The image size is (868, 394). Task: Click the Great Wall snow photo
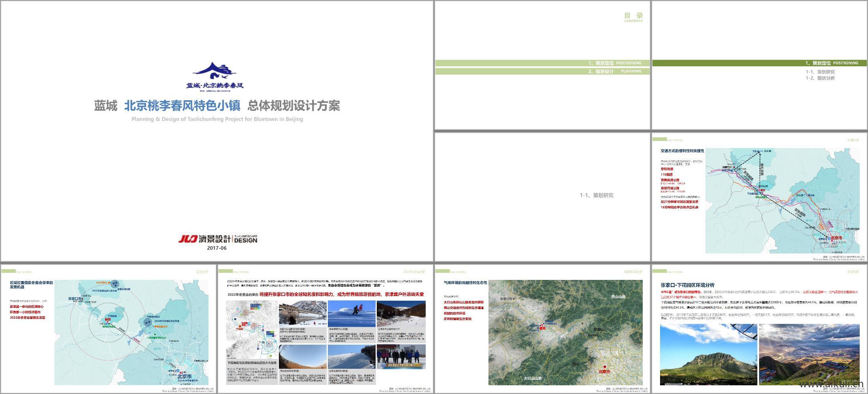tap(303, 313)
